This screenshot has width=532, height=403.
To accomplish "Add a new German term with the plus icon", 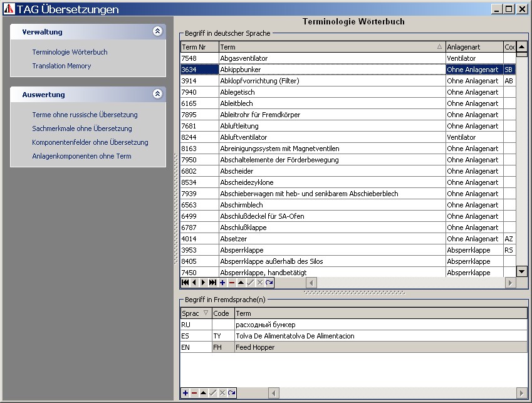I will point(222,283).
